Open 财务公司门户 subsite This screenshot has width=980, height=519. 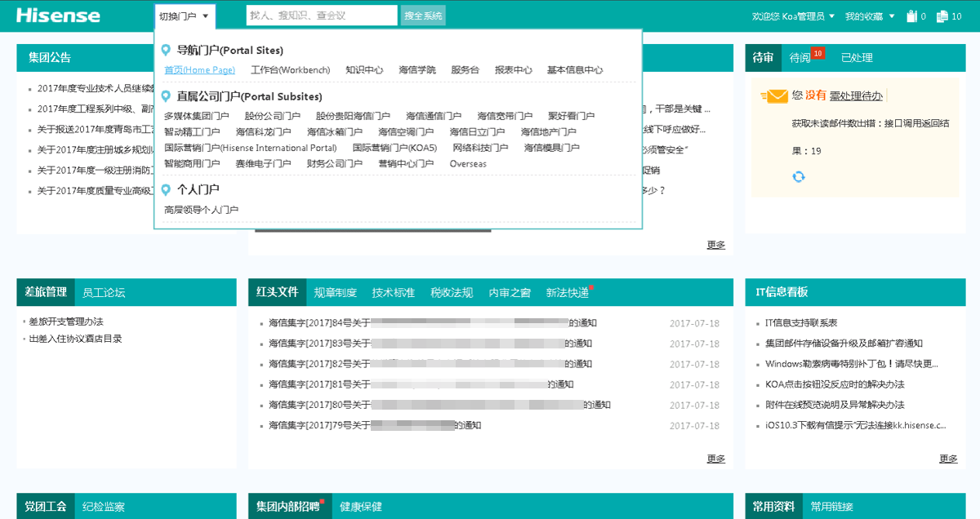335,163
